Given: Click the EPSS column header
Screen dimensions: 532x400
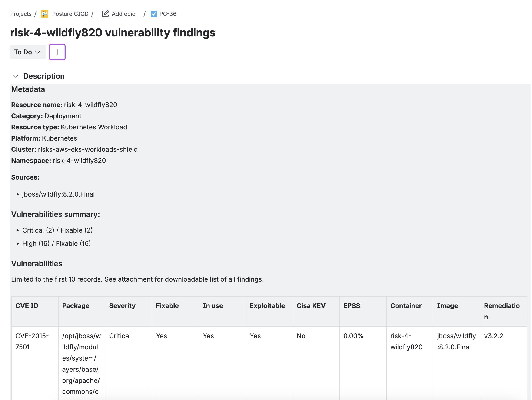Looking at the screenshot, I should click(351, 306).
